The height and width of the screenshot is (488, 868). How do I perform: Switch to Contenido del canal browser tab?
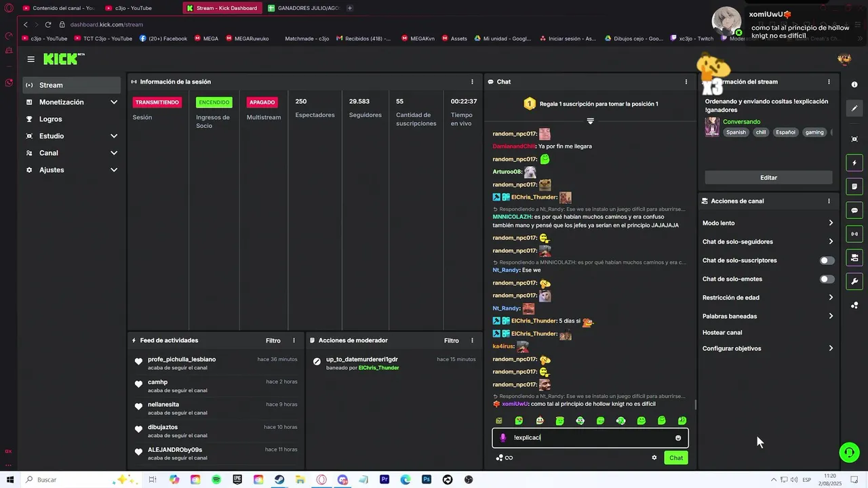(x=58, y=8)
